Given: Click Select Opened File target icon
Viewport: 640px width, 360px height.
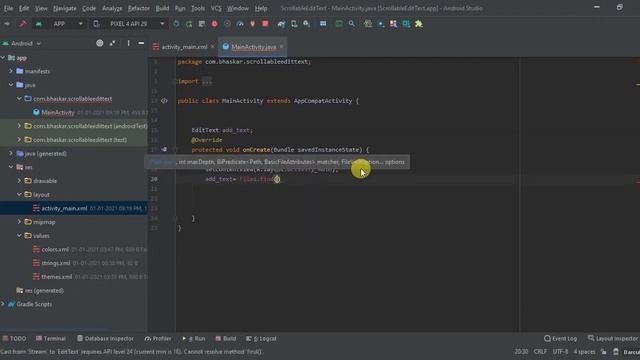Looking at the screenshot, I should coord(100,43).
